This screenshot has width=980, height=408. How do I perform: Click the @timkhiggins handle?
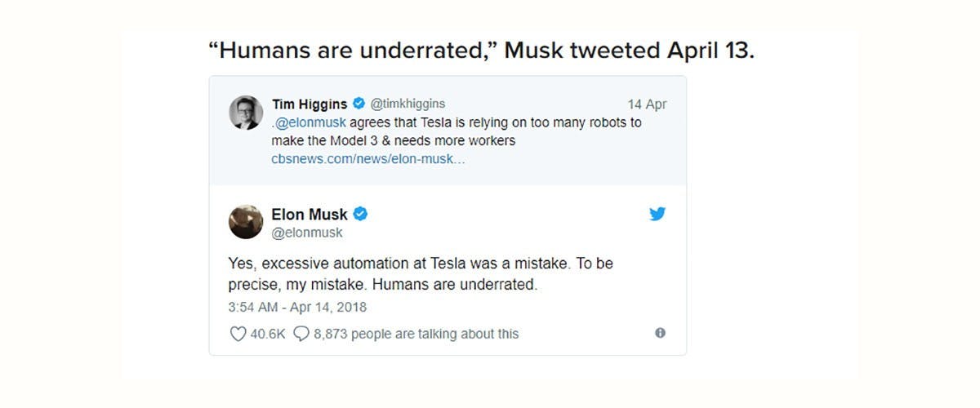pyautogui.click(x=408, y=104)
